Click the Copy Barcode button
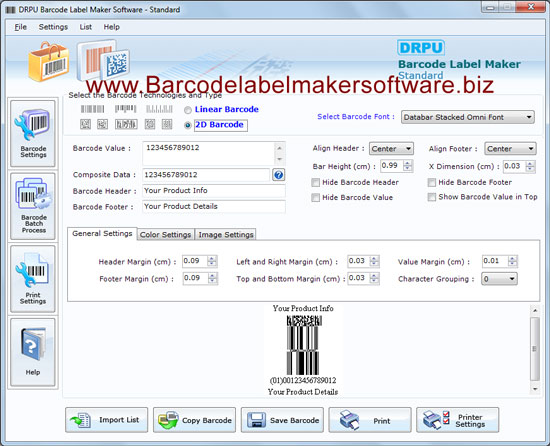This screenshot has height=446, width=550. click(x=194, y=420)
